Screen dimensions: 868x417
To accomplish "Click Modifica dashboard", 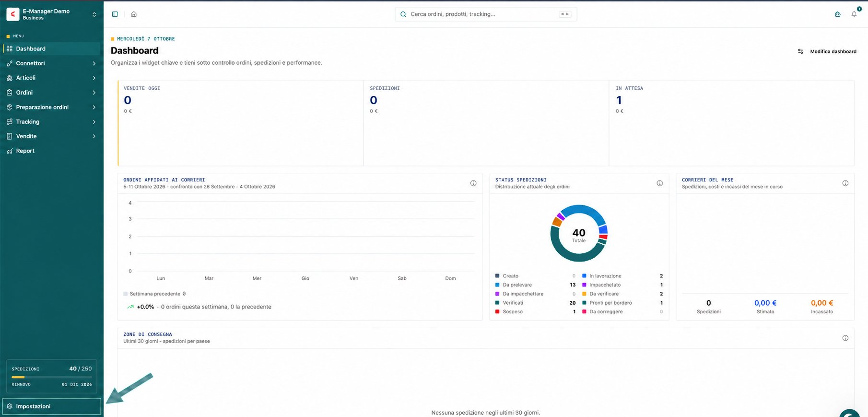I will tap(827, 51).
